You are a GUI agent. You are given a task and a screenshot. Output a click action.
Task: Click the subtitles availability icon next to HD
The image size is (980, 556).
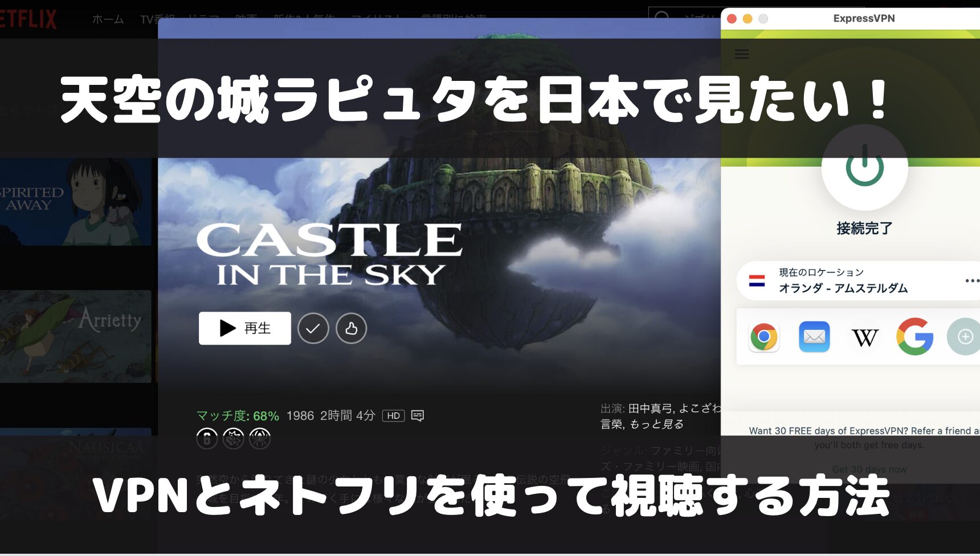417,416
